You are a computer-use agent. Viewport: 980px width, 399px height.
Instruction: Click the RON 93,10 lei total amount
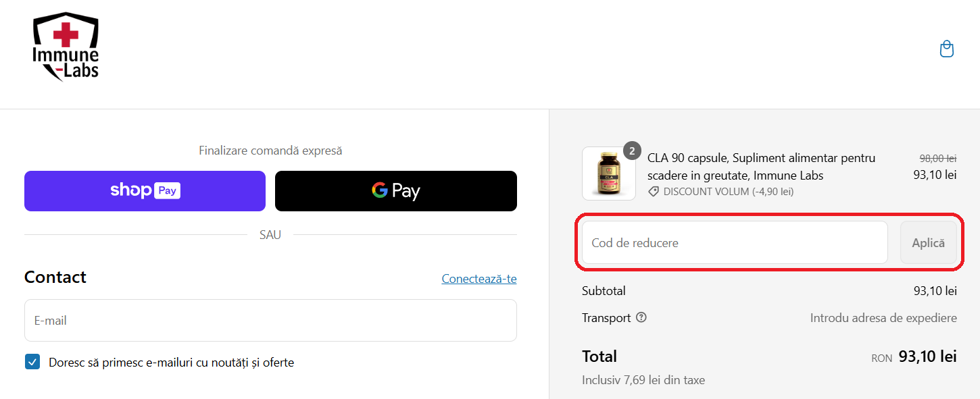(927, 356)
